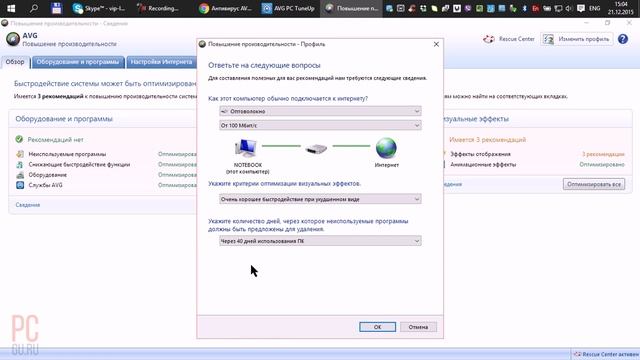Switch to the Chrome Антивирус AV taskbar window
Viewport: 640px width, 360px height.
[x=225, y=8]
